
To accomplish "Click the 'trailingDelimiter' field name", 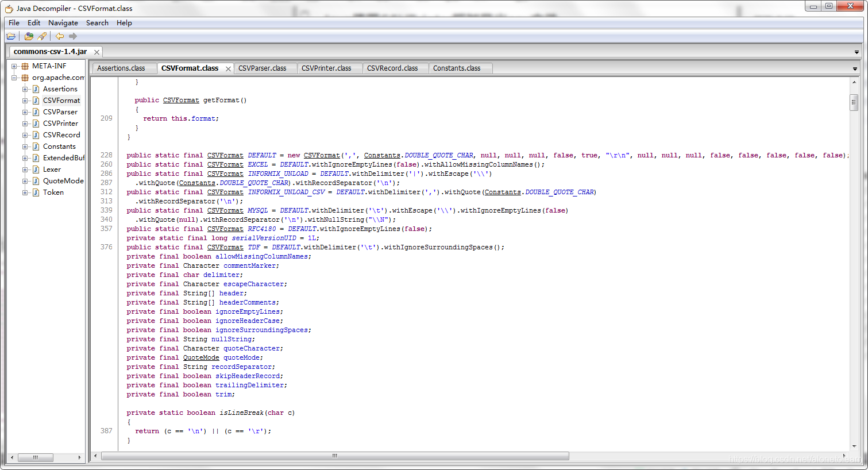I will (250, 385).
